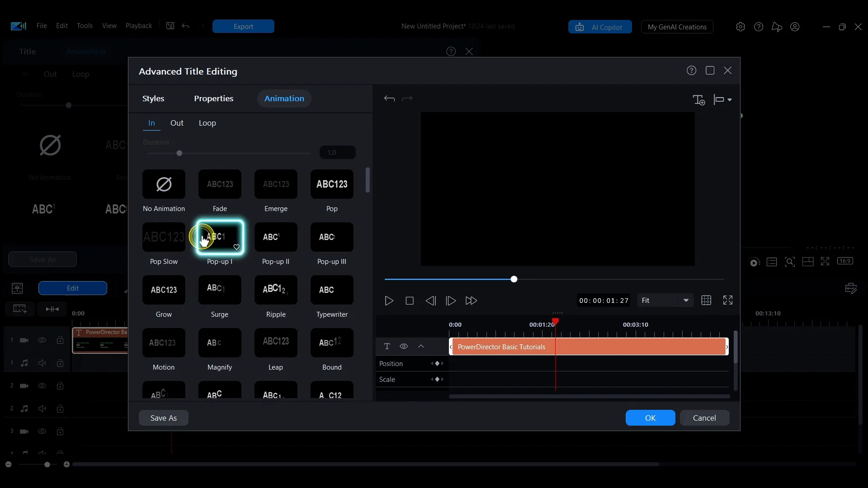Add keyframe on Position row
The height and width of the screenshot is (488, 868).
pos(437,364)
